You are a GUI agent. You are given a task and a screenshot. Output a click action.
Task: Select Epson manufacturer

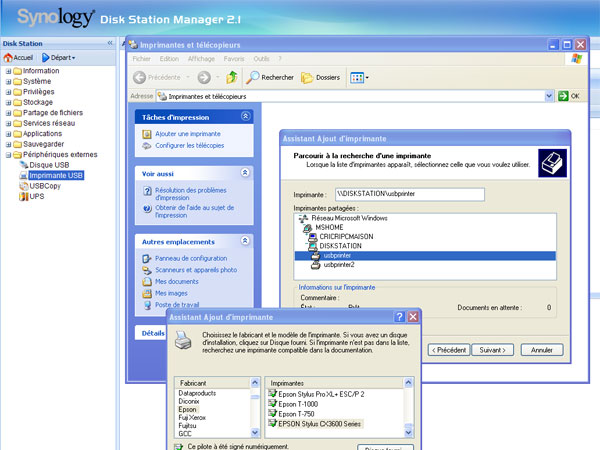(x=187, y=409)
